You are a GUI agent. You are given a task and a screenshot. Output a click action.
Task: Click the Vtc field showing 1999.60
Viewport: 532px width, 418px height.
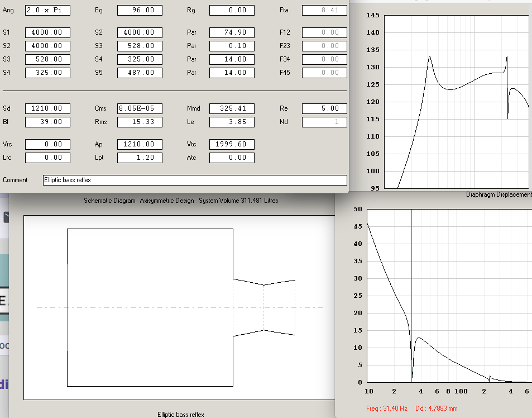tap(232, 144)
